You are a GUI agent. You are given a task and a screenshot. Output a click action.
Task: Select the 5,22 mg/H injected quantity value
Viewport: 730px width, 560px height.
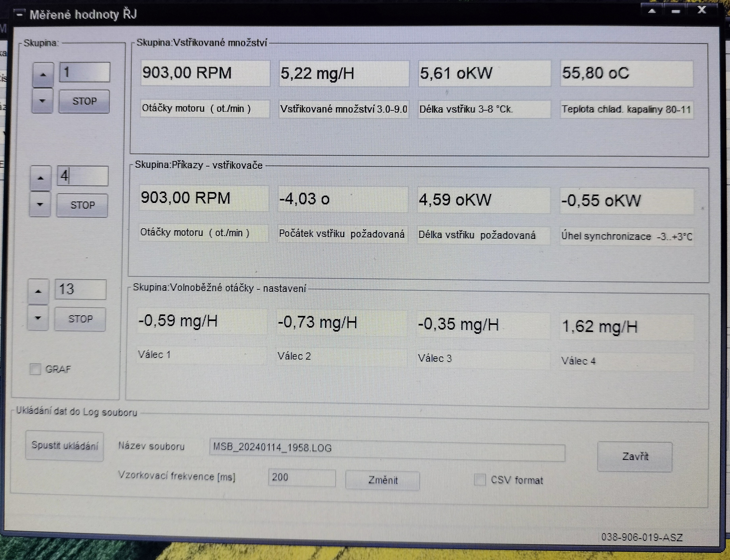tap(344, 74)
